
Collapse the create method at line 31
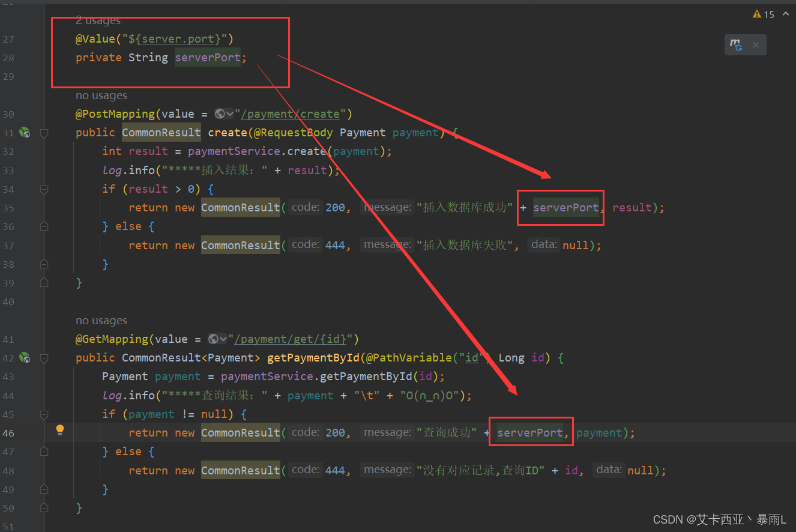click(x=44, y=133)
